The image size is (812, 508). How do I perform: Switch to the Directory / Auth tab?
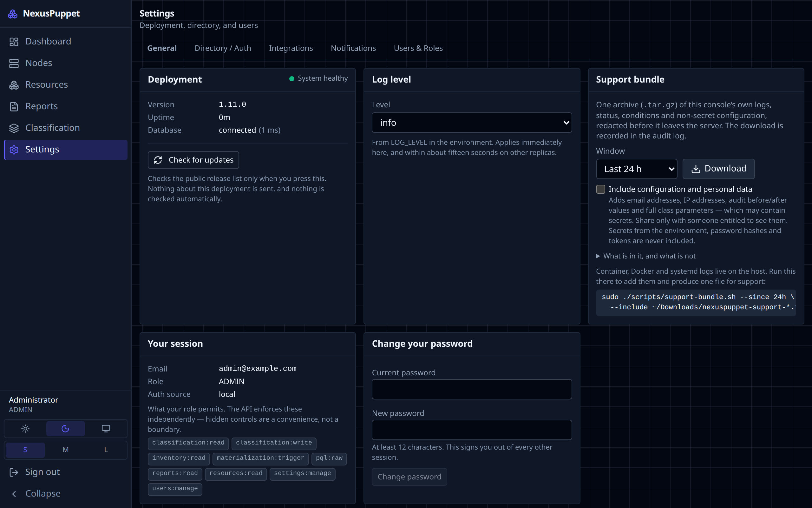223,48
